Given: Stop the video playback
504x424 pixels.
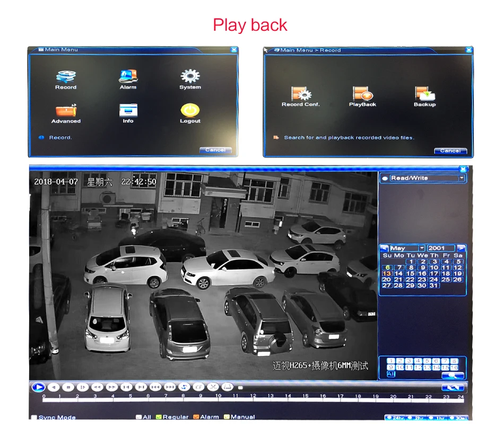Looking at the screenshot, I should (x=68, y=387).
